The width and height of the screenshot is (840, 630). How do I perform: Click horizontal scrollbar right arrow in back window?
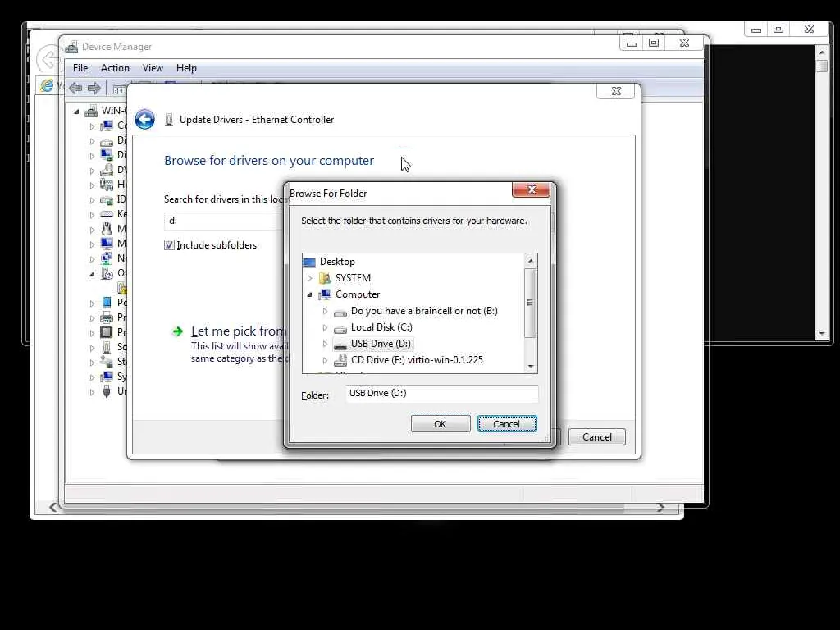[661, 507]
